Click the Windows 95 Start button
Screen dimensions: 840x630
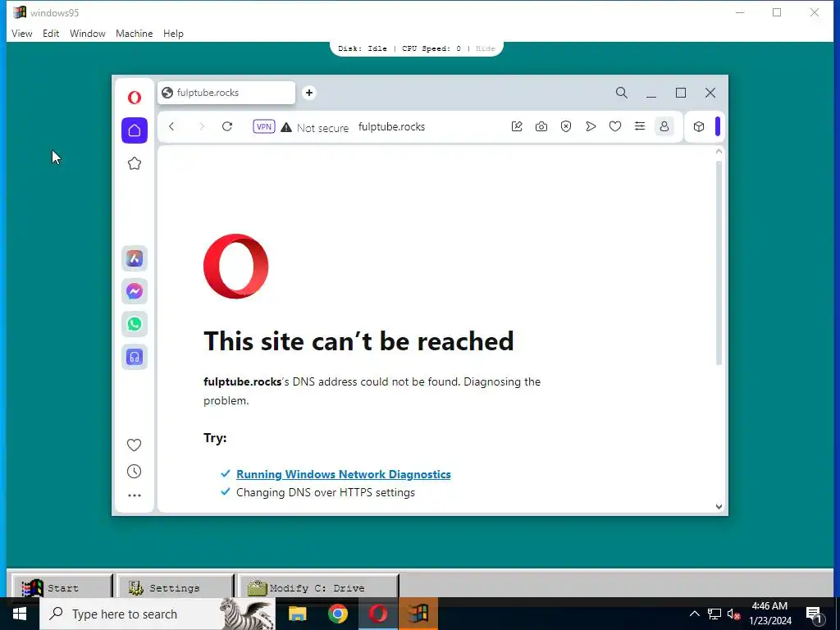[62, 587]
